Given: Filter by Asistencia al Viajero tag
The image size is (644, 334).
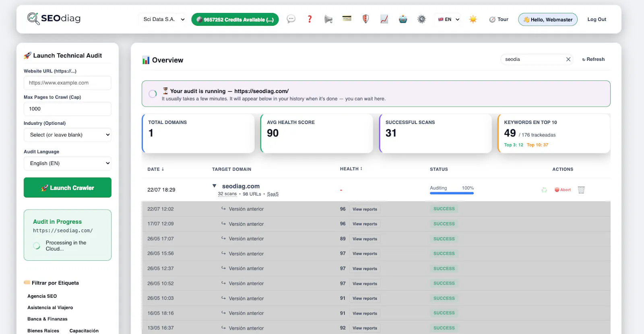Looking at the screenshot, I should pyautogui.click(x=50, y=307).
